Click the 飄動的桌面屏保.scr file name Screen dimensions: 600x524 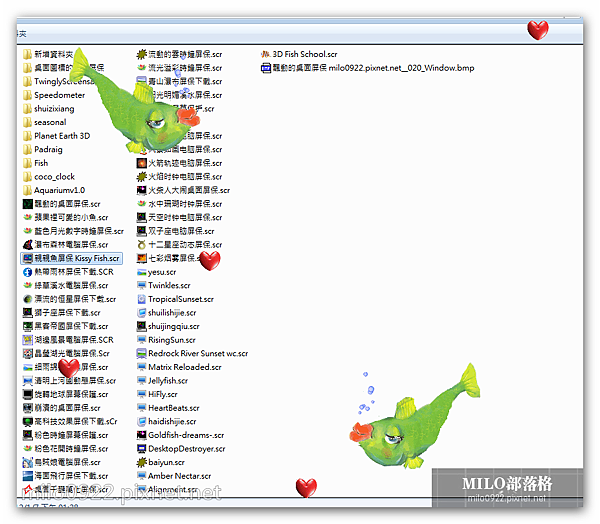coord(67,204)
